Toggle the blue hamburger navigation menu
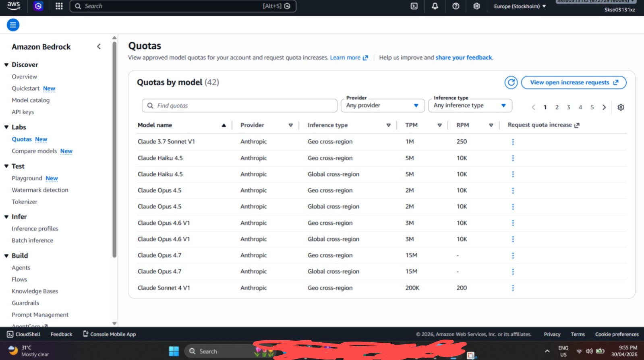 click(x=13, y=25)
